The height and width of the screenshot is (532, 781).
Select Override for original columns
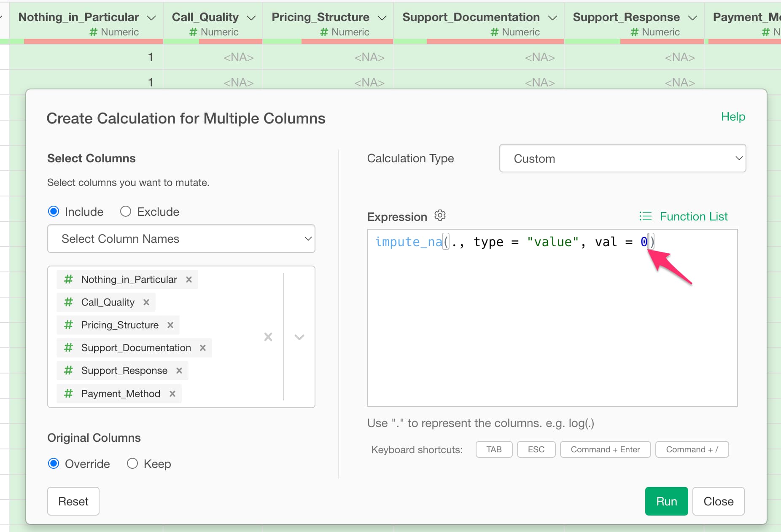54,463
